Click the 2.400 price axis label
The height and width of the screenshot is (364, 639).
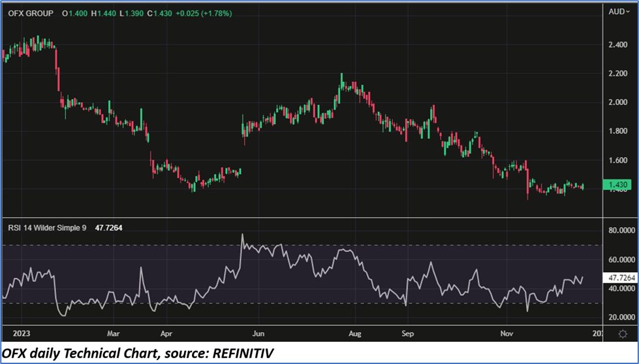tap(619, 45)
